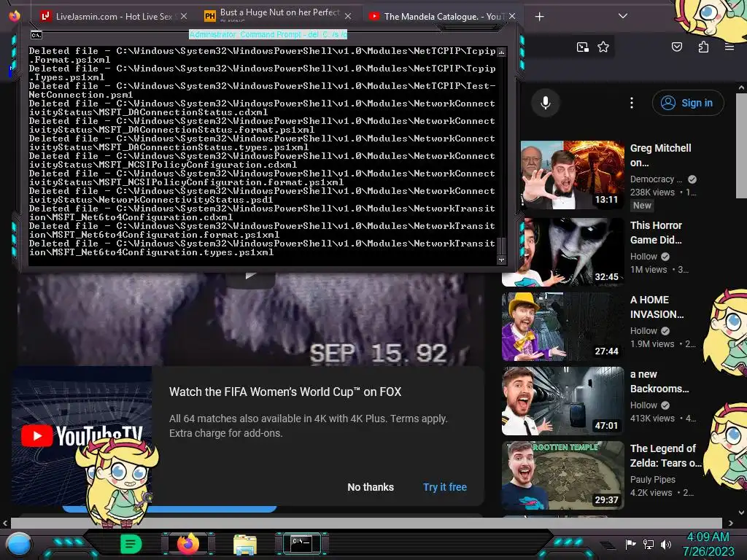Click Command Prompt scrollbar down arrow
The image size is (747, 560).
tap(501, 260)
